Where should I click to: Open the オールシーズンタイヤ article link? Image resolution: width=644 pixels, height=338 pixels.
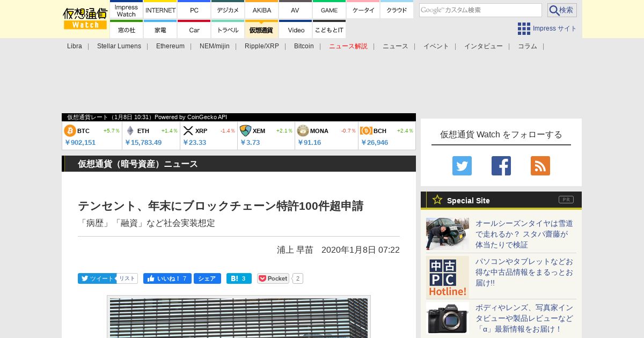524,234
